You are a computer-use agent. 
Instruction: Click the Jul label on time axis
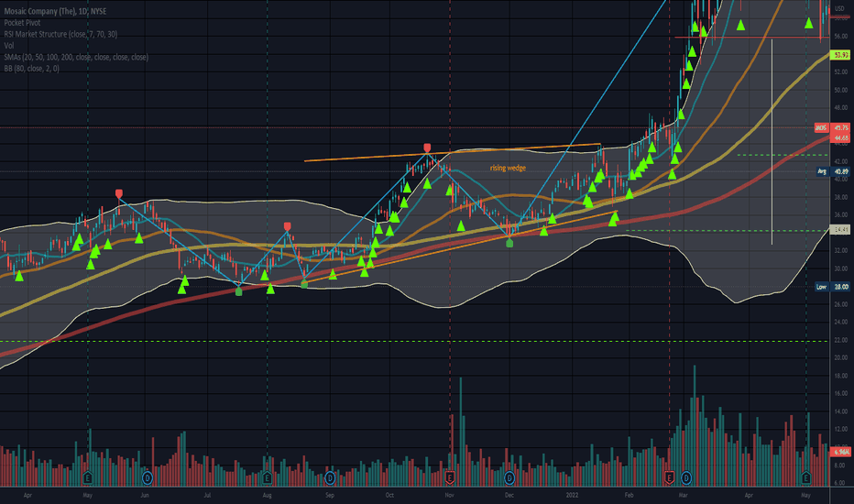[x=207, y=495]
